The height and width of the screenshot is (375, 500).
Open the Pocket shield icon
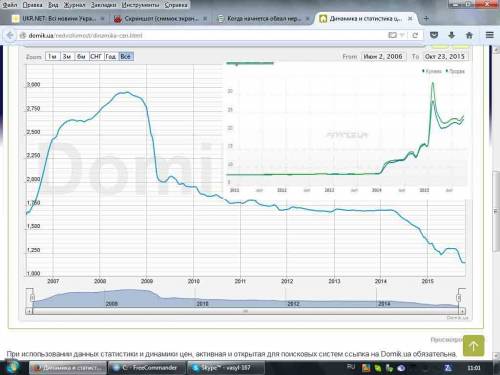pyautogui.click(x=434, y=35)
